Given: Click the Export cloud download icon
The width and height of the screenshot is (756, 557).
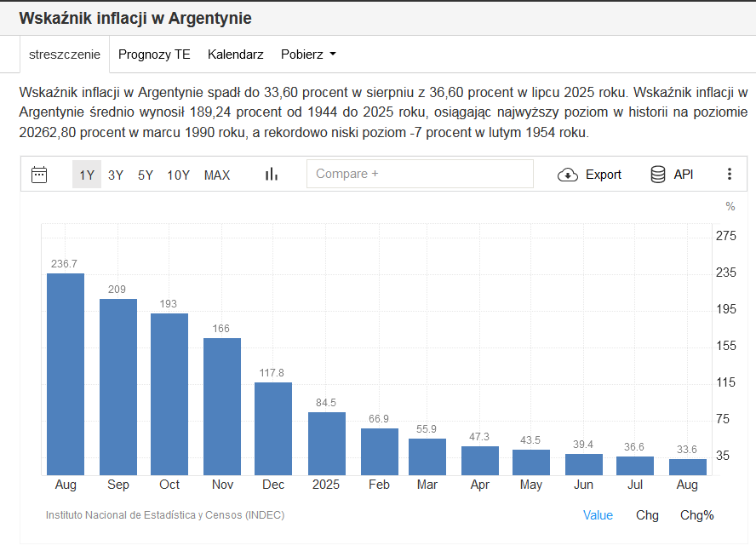Looking at the screenshot, I should 568,175.
